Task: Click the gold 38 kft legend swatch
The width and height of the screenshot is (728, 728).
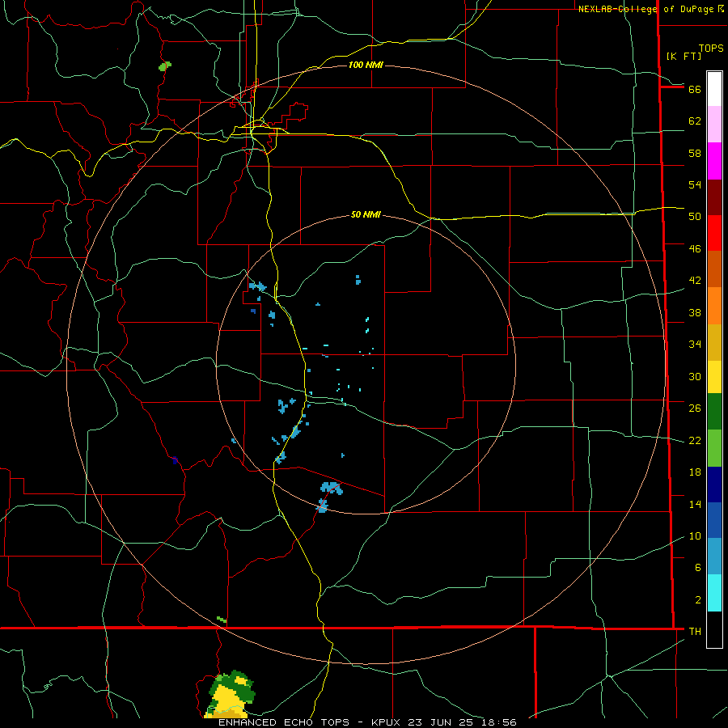Action: coord(714,342)
